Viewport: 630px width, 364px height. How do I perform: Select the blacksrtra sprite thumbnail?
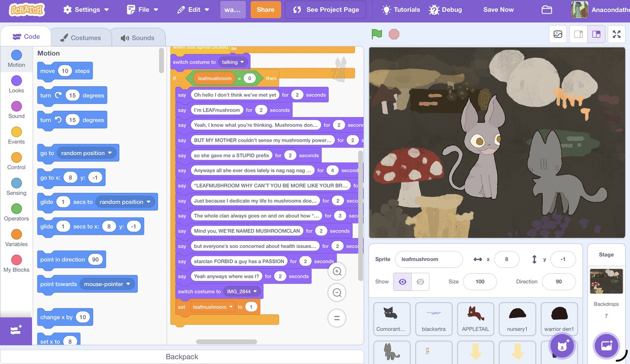tap(434, 319)
